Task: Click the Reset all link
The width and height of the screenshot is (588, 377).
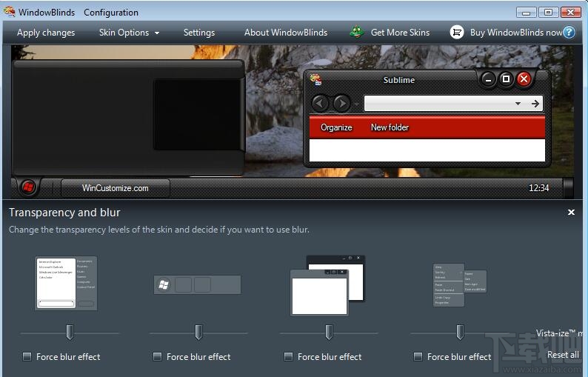Action: click(x=563, y=355)
